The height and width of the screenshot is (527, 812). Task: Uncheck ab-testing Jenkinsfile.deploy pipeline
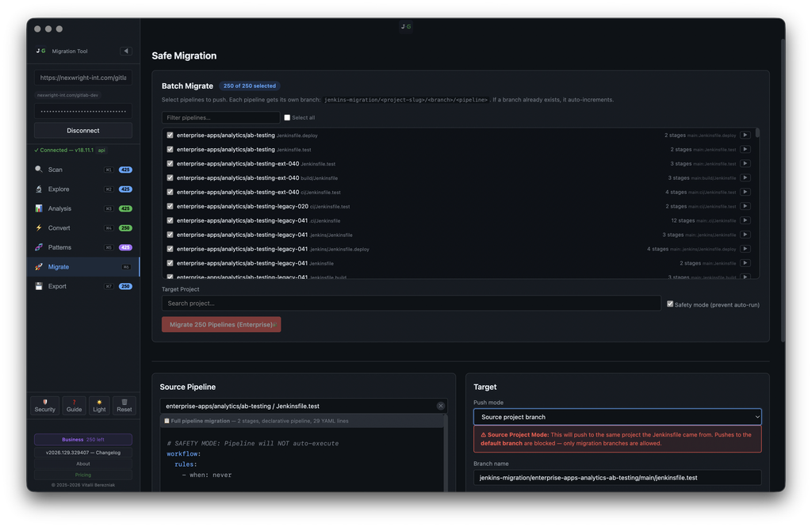point(170,135)
